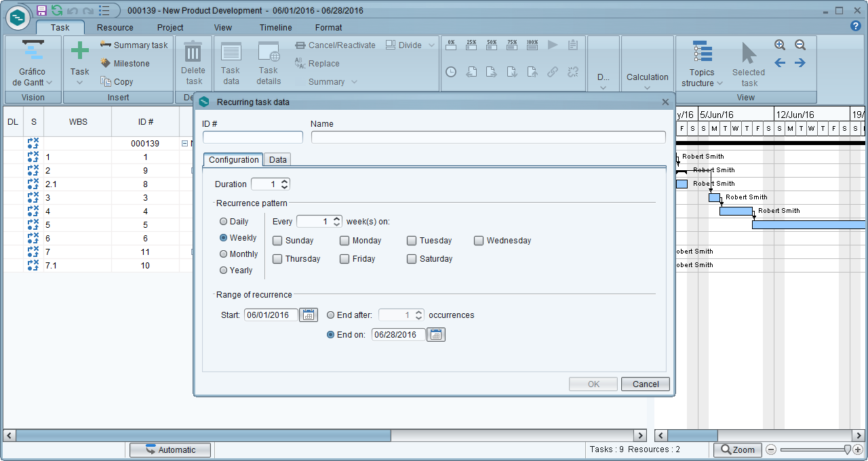Choose the End after occurrences option
Viewport: 868px width, 461px height.
coord(331,315)
